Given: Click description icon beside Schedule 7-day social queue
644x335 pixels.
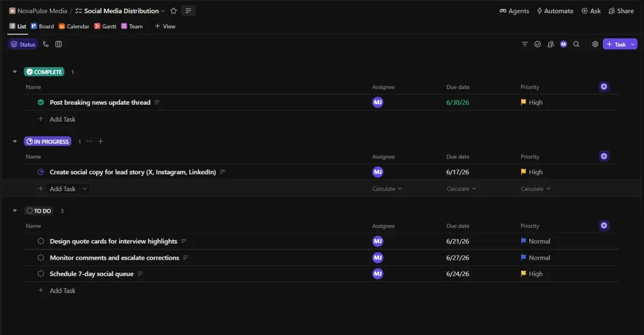Looking at the screenshot, I should pos(140,274).
